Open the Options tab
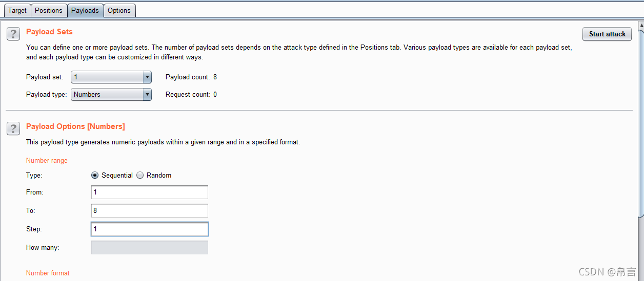 (119, 10)
